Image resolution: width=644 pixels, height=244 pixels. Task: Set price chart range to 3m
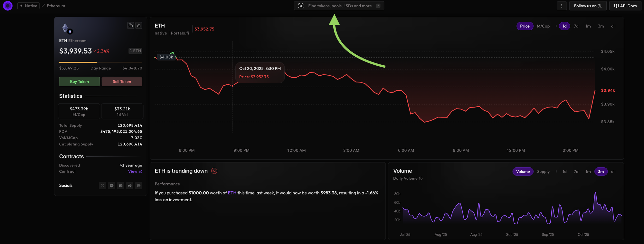tap(601, 26)
